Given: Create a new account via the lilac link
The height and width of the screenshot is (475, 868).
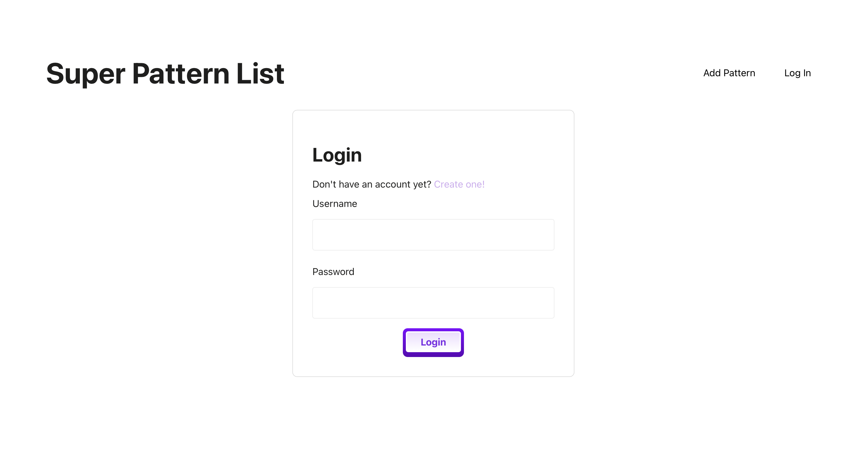Looking at the screenshot, I should (459, 184).
